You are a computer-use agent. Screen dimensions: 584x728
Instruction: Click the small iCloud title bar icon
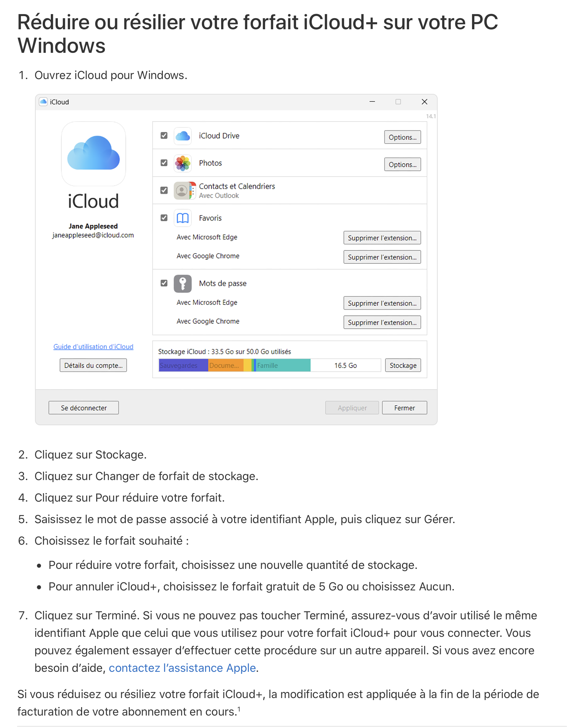coord(43,102)
